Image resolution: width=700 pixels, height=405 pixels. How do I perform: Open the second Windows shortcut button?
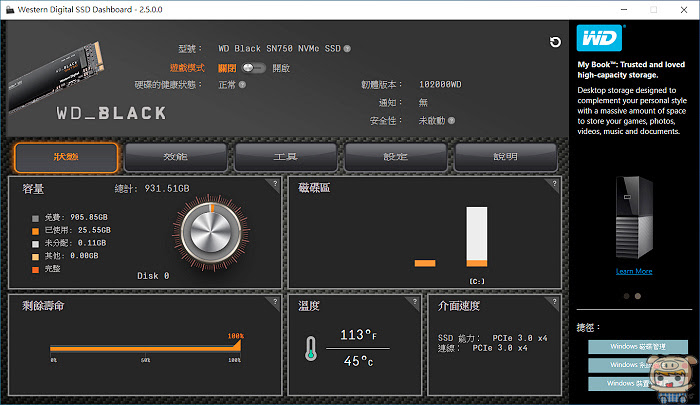coord(638,365)
